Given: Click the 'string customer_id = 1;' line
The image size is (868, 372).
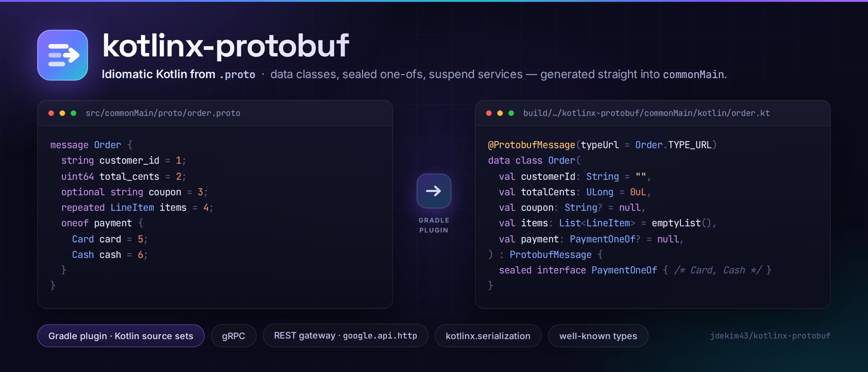Looking at the screenshot, I should 123,160.
